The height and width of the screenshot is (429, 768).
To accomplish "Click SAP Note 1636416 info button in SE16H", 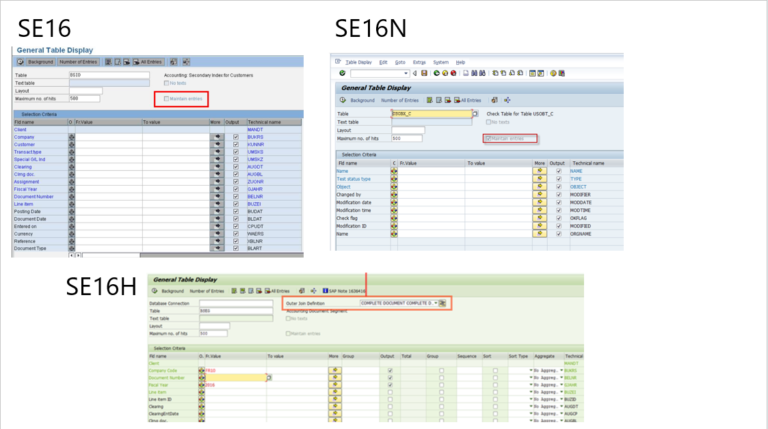I will 344,291.
